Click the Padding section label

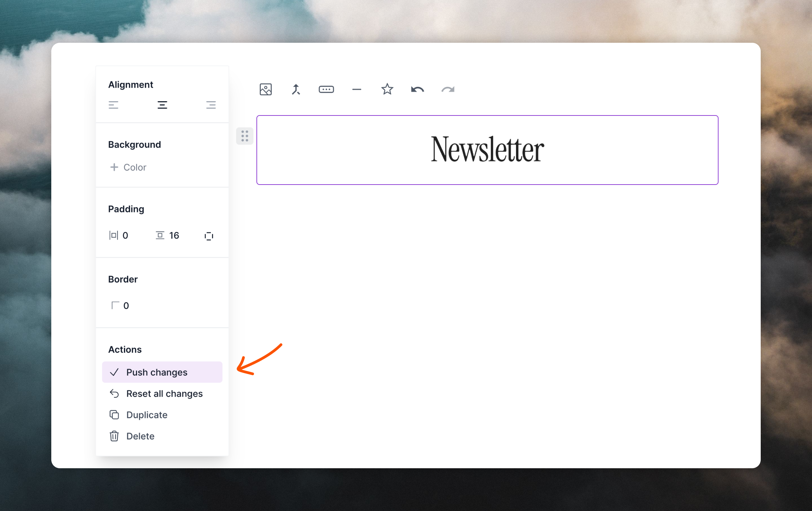(126, 209)
